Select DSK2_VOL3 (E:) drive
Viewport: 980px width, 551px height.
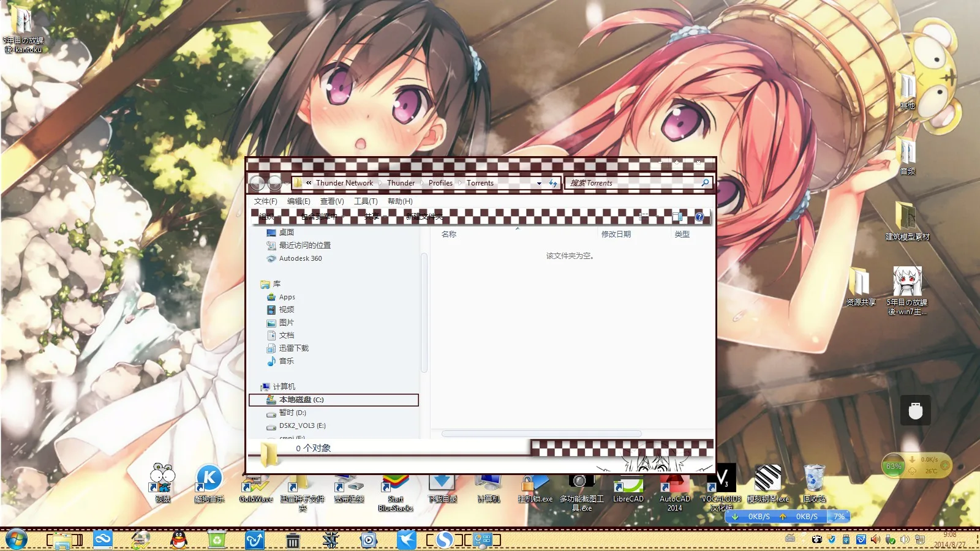(296, 426)
